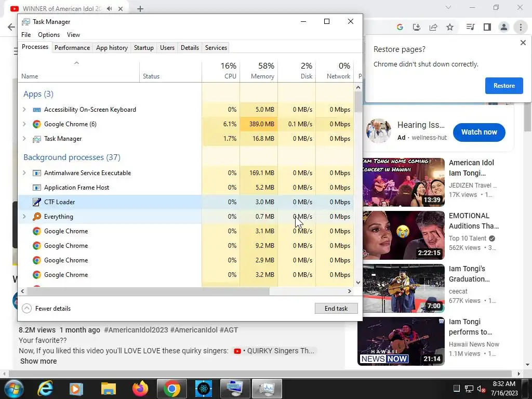
Task: Toggle Chrome's side panel icon
Action: tap(487, 27)
